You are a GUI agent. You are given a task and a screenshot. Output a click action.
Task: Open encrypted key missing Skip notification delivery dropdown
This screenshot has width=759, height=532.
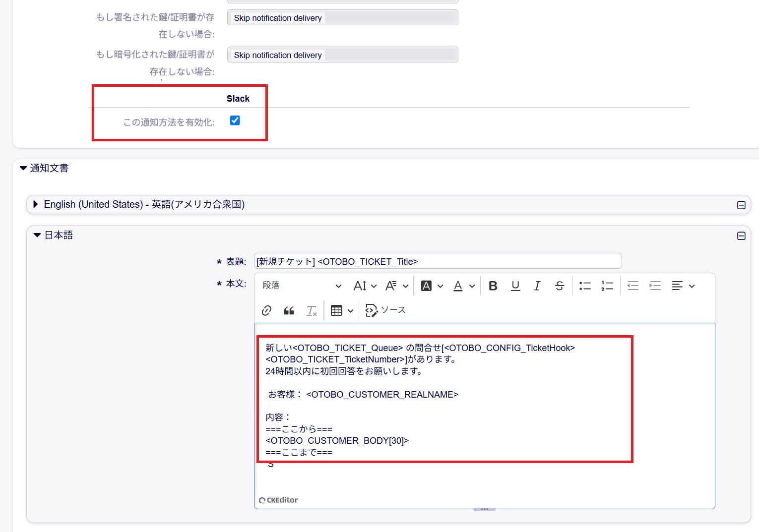343,55
